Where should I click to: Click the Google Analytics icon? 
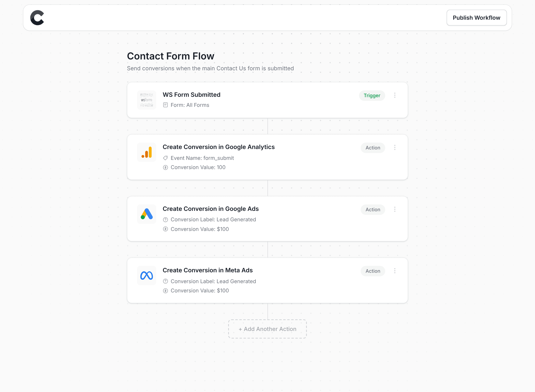tap(147, 152)
